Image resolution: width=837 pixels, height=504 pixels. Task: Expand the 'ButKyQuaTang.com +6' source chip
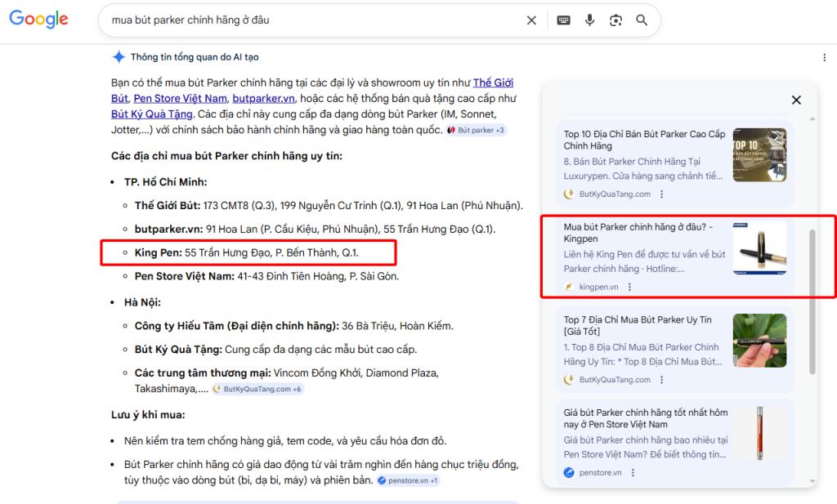[257, 389]
